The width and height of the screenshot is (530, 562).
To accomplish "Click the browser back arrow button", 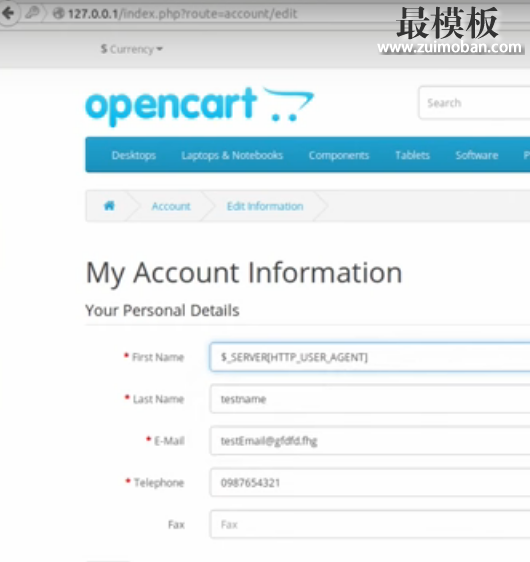I will point(8,14).
